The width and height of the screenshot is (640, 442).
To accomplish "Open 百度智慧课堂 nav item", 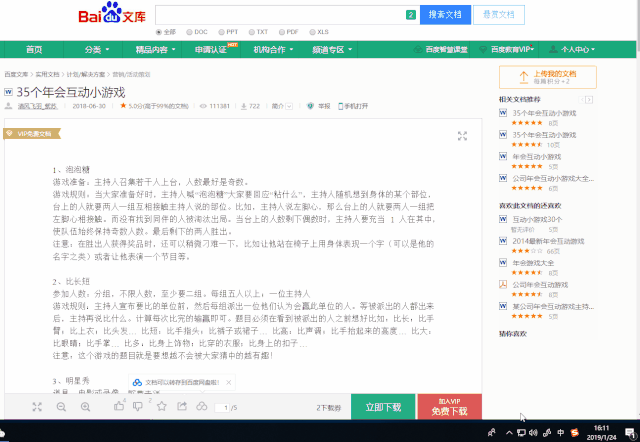I will click(x=441, y=49).
